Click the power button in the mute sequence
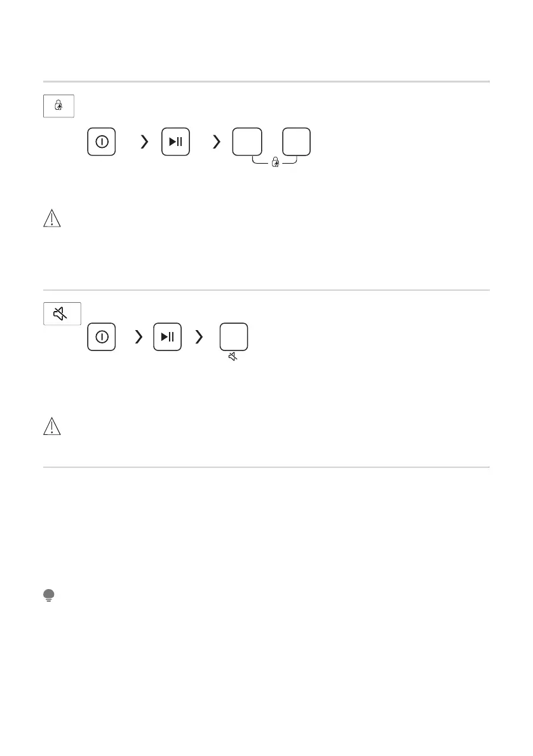Screen dimensions: 533x756 pos(101,336)
